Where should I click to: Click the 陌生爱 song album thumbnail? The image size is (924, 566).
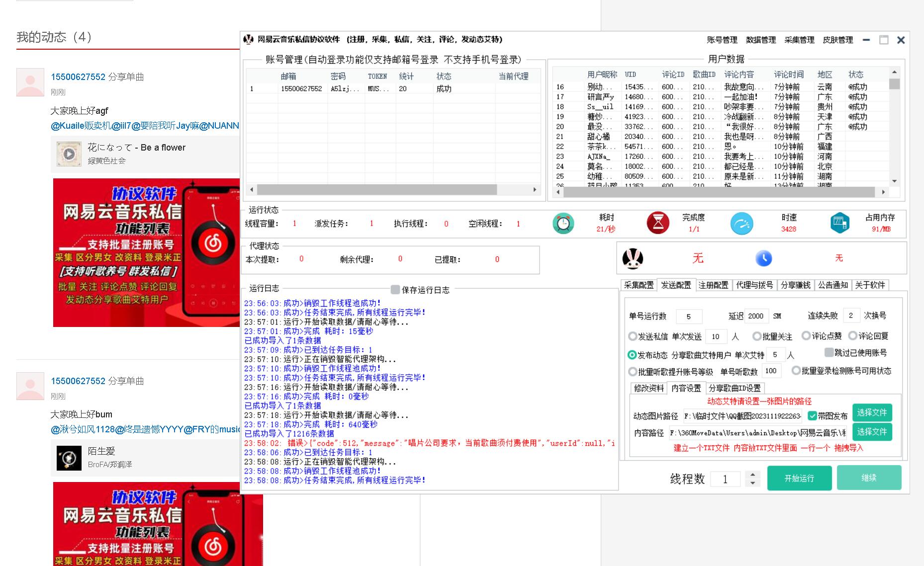(69, 458)
